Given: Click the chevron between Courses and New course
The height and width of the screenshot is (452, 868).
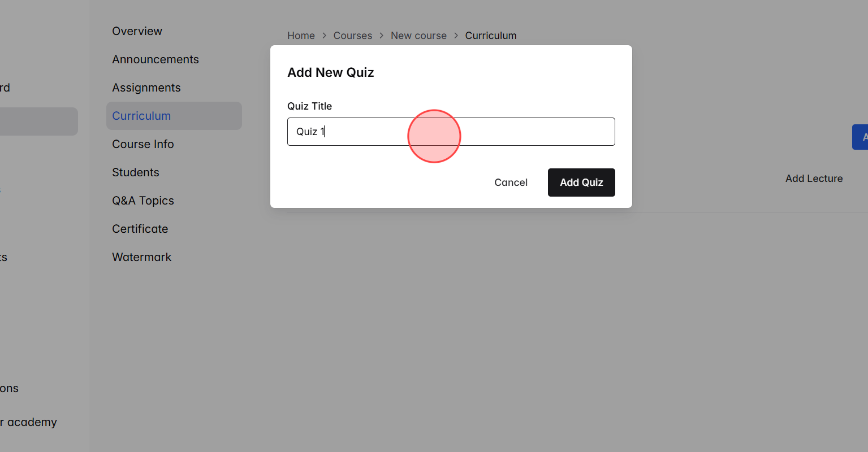Looking at the screenshot, I should [381, 35].
